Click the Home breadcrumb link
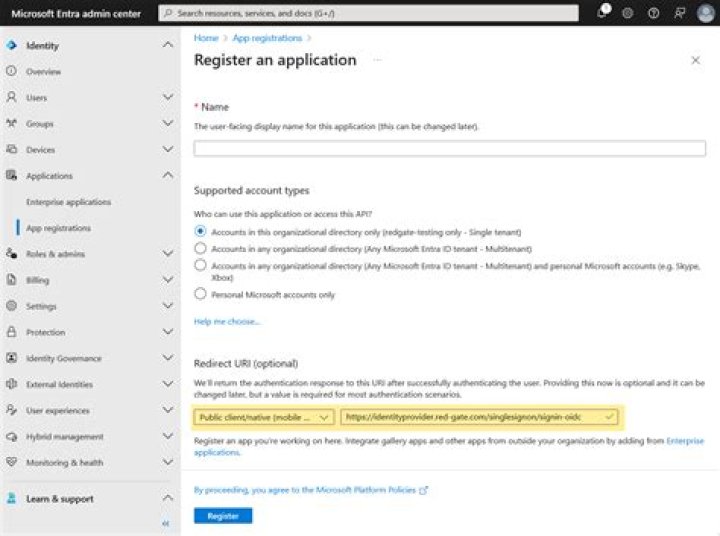The width and height of the screenshot is (720, 536). click(x=206, y=38)
